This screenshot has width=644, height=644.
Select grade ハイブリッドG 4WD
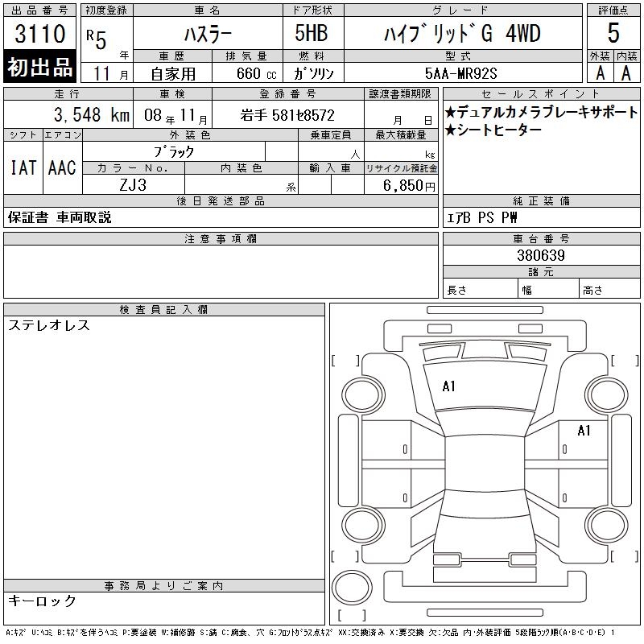click(462, 33)
